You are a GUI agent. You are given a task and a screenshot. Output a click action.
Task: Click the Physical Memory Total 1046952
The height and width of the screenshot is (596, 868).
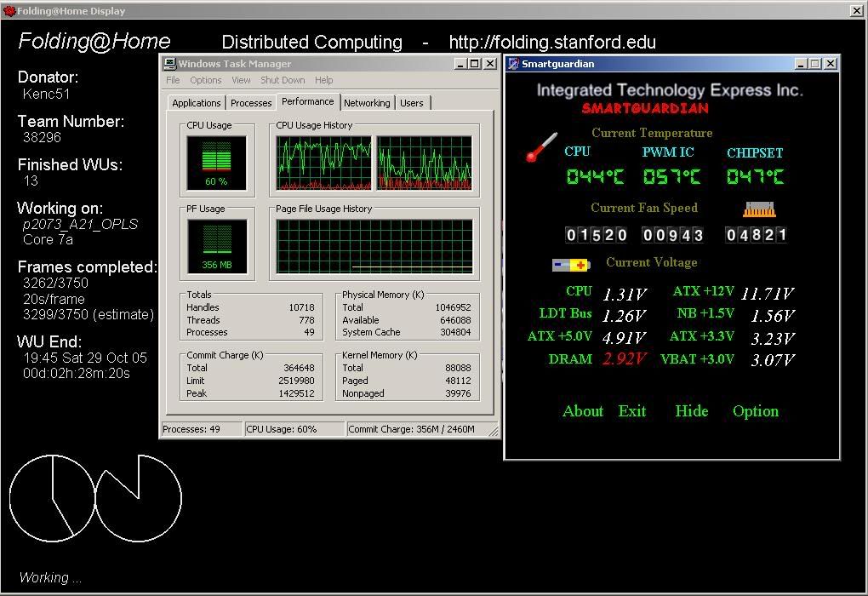[453, 307]
